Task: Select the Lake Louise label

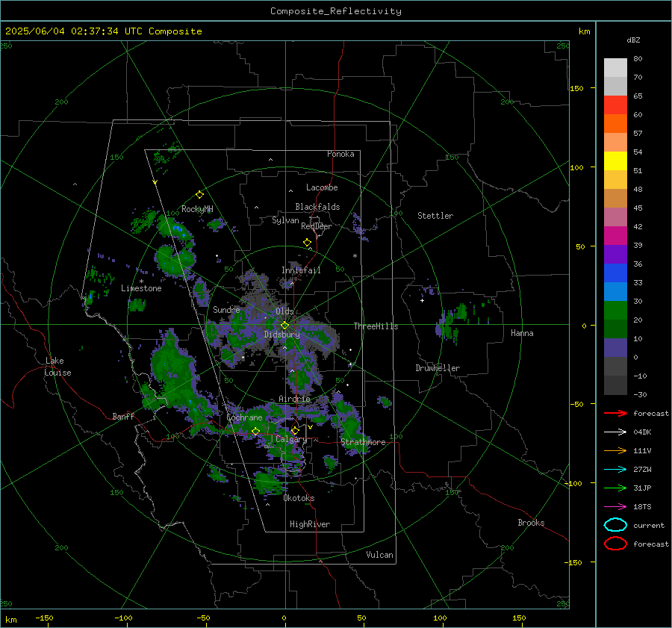Action: click(57, 367)
